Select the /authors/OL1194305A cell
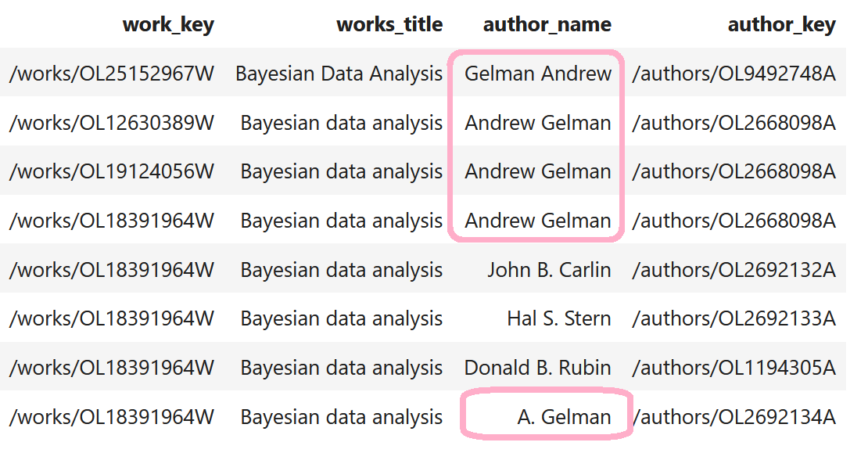 pyautogui.click(x=733, y=368)
